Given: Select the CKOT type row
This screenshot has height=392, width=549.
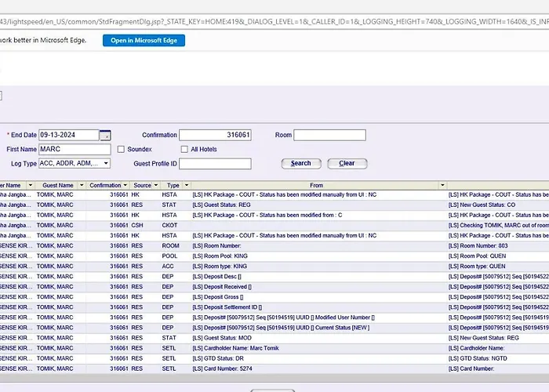Looking at the screenshot, I should [x=274, y=226].
